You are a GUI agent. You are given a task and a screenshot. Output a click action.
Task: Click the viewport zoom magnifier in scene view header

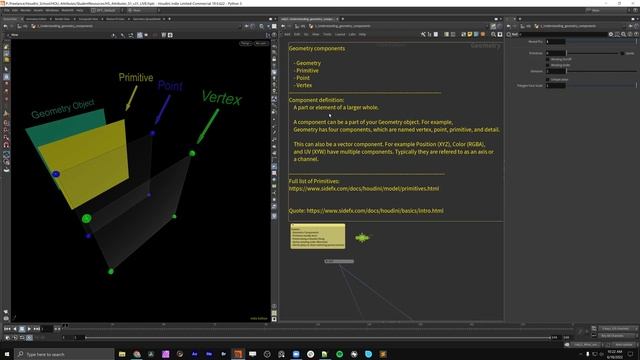click(x=262, y=26)
